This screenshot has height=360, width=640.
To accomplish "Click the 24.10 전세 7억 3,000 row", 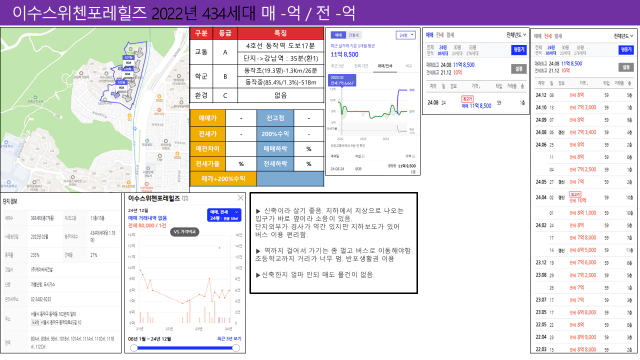I will click(584, 107).
